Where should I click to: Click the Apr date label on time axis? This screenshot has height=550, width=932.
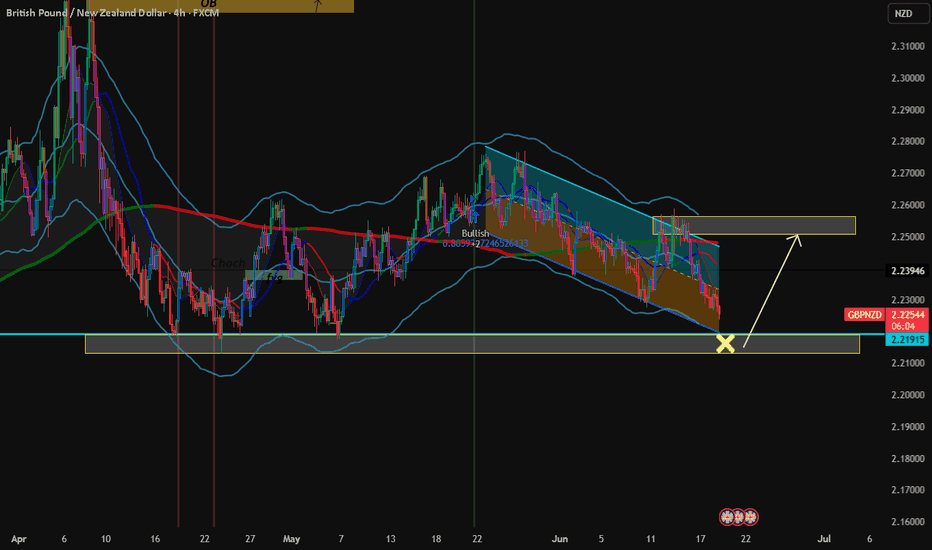tap(19, 539)
